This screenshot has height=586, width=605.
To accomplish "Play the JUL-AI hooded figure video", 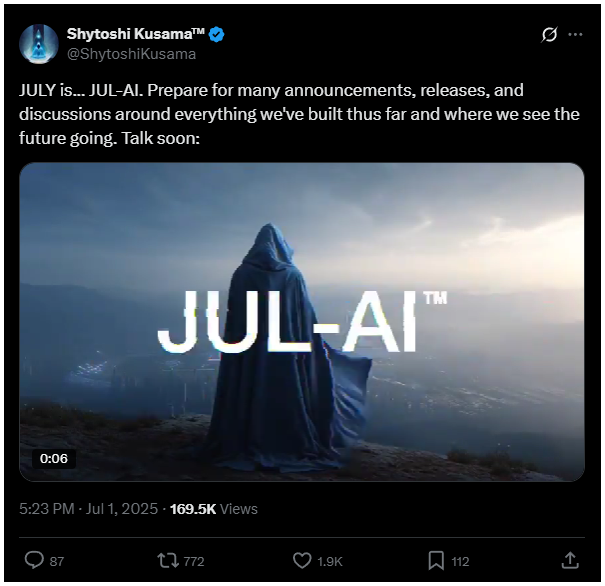I will tap(302, 322).
